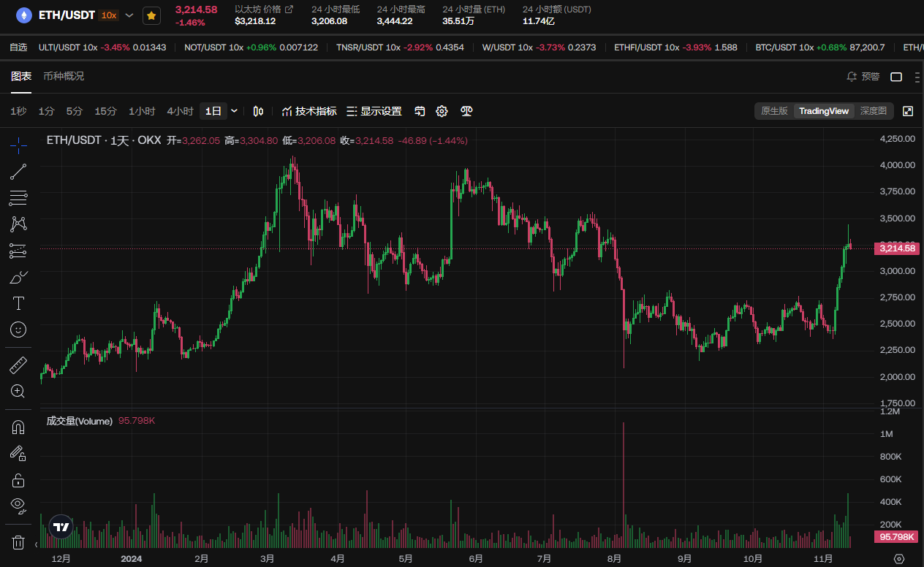The image size is (924, 567).
Task: Select the 15分 timeframe
Action: [x=105, y=111]
